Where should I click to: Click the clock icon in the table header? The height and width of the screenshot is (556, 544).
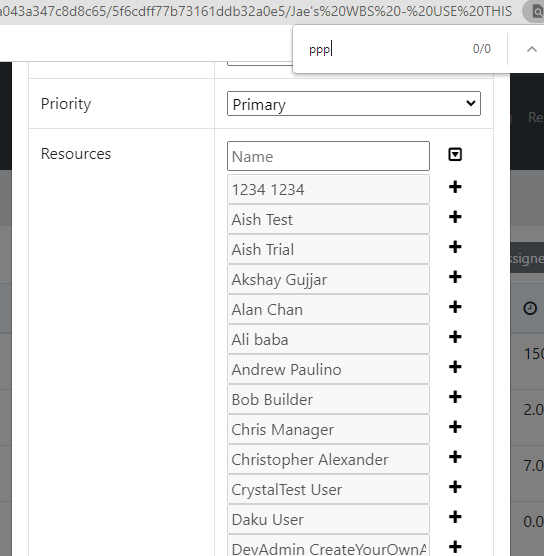pyautogui.click(x=530, y=308)
